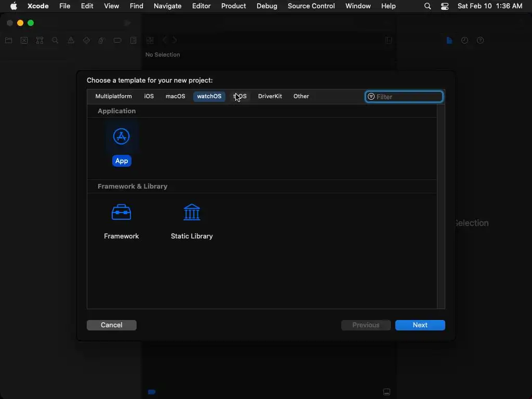Open the File menu
This screenshot has height=399, width=532.
pyautogui.click(x=64, y=6)
